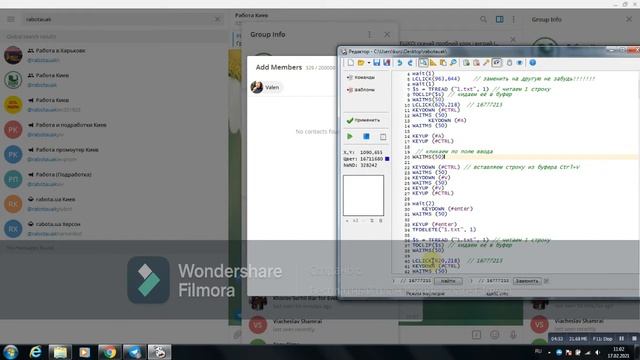Open three-dots menu in Group Info dialog
The height and width of the screenshot is (360, 640).
pyautogui.click(x=369, y=35)
